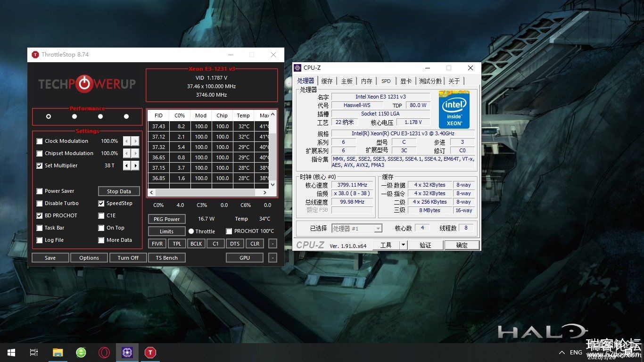Decrease Set Multiplier with left arrow
The height and width of the screenshot is (362, 644).
tap(127, 165)
